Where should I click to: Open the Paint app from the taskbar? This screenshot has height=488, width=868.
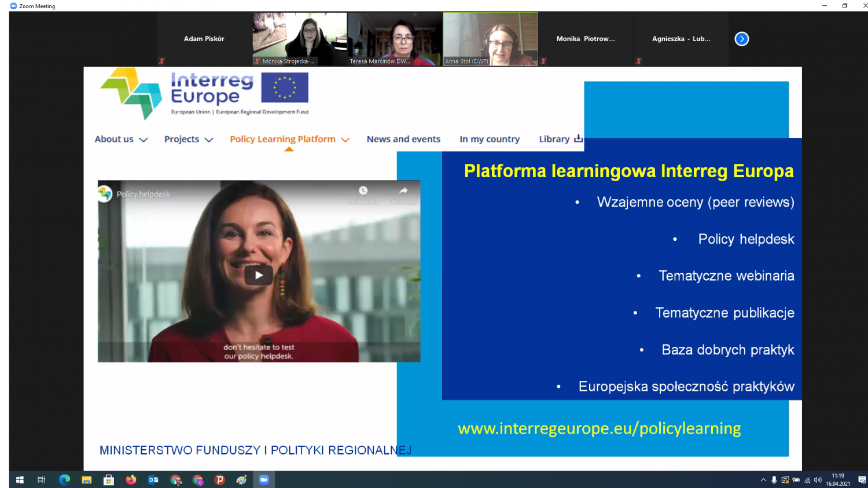(241, 479)
